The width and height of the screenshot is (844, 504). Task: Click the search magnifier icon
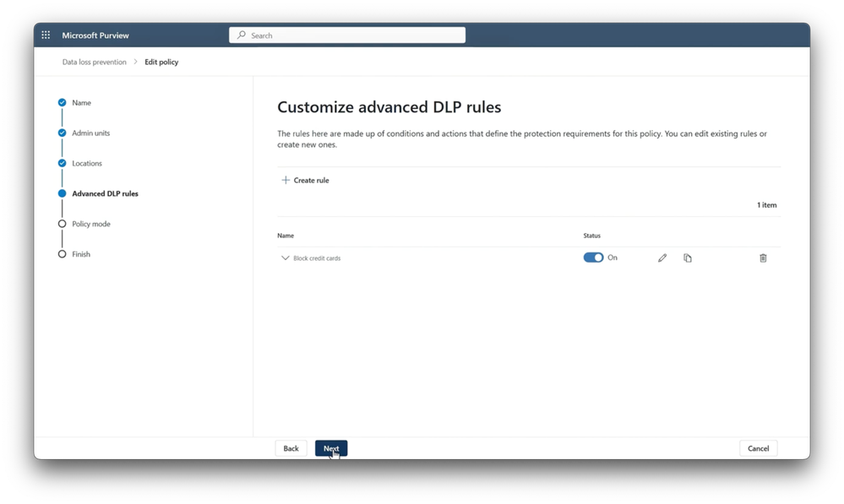pyautogui.click(x=242, y=35)
